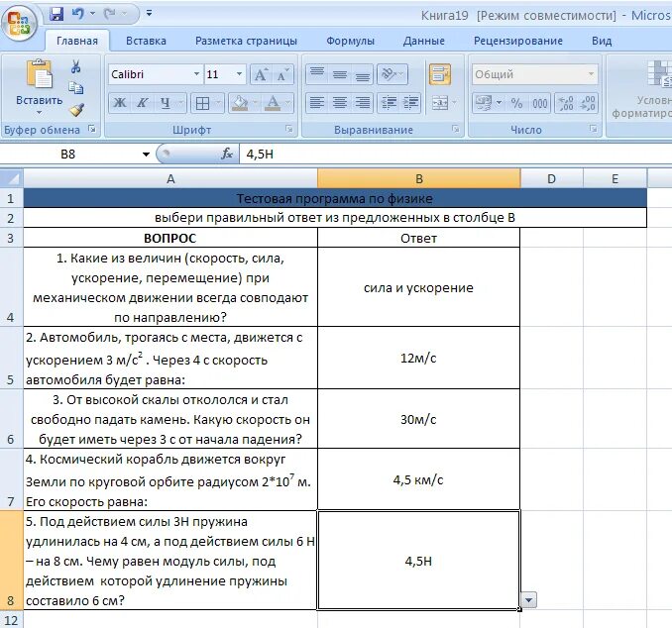
Task: Expand Шрифт dialog launcher
Action: (288, 129)
